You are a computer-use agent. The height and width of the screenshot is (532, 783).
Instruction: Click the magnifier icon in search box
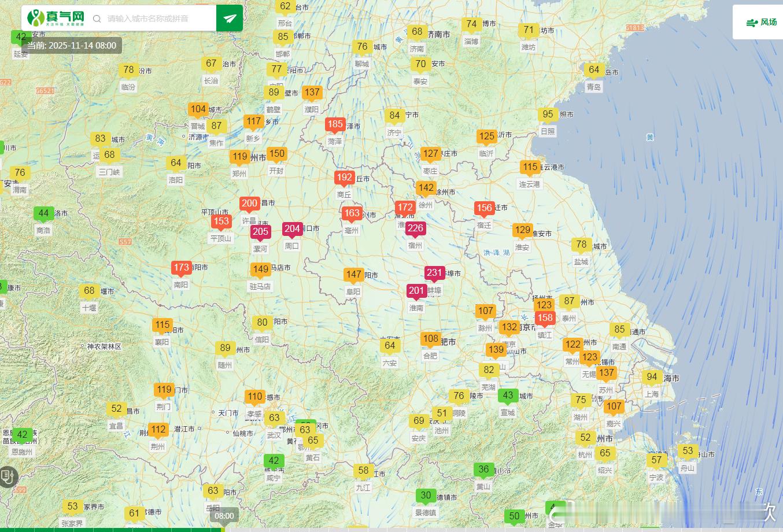(x=97, y=19)
